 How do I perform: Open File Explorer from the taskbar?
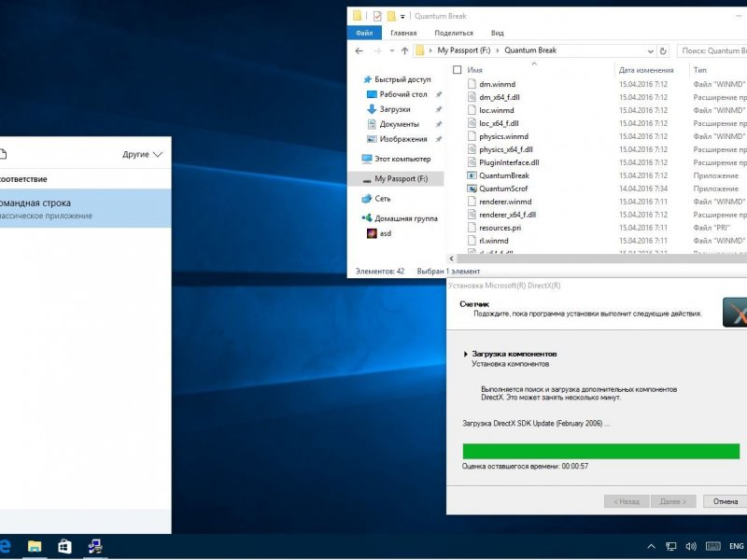[35, 546]
